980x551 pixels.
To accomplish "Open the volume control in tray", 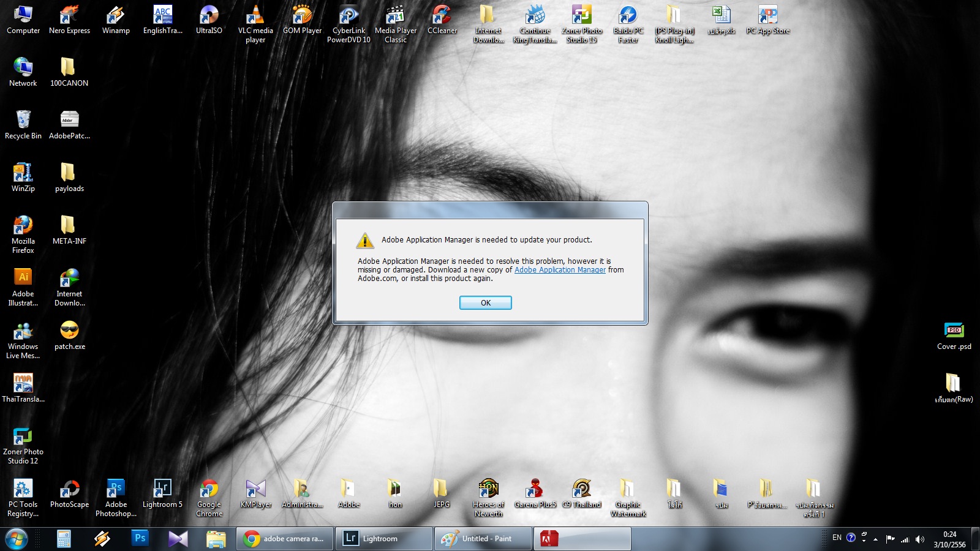I will pos(919,539).
